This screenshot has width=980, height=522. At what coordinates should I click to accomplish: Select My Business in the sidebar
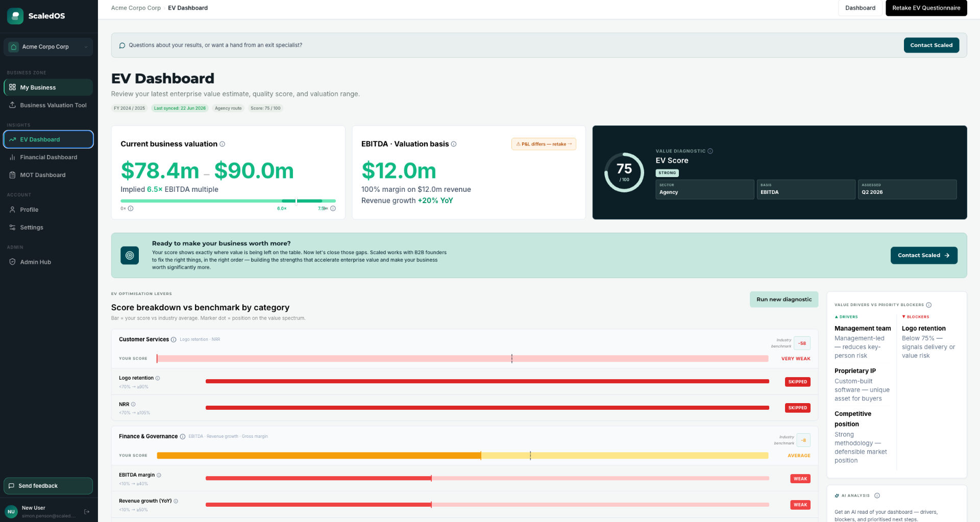click(x=48, y=87)
